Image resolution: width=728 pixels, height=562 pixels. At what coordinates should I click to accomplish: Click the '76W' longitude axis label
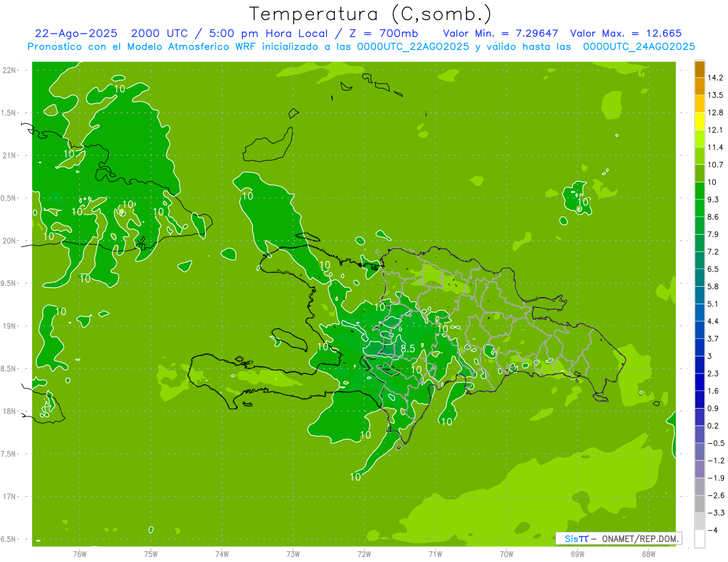click(79, 554)
